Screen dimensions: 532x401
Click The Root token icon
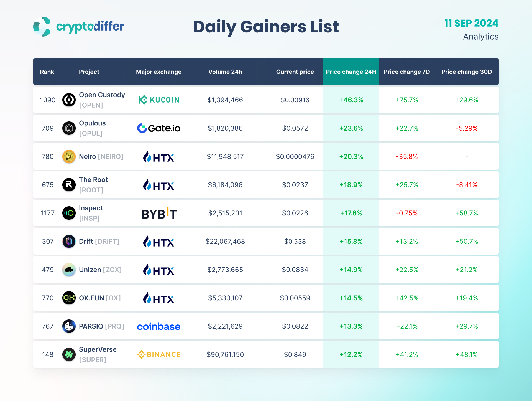click(x=69, y=185)
